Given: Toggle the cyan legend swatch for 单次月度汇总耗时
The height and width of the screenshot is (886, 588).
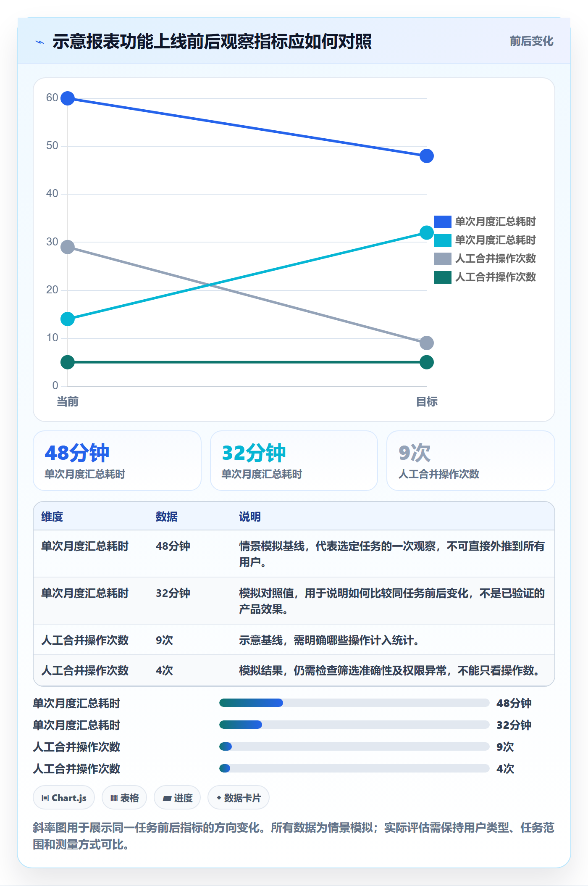Looking at the screenshot, I should [443, 240].
